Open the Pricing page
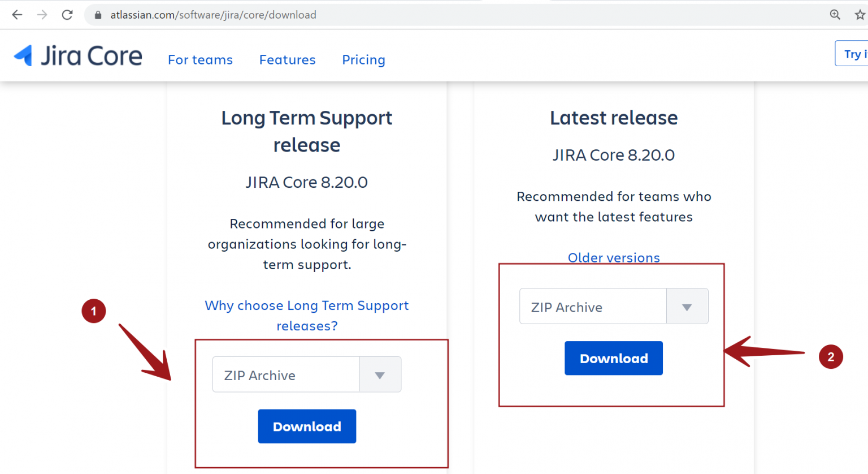 pos(363,59)
